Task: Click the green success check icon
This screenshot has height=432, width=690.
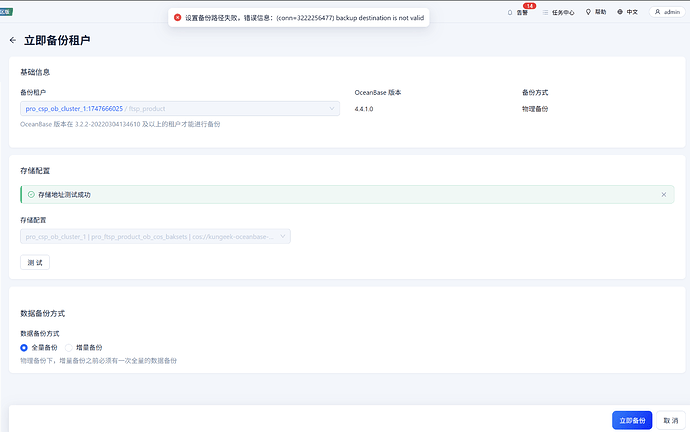Action: pyautogui.click(x=31, y=194)
